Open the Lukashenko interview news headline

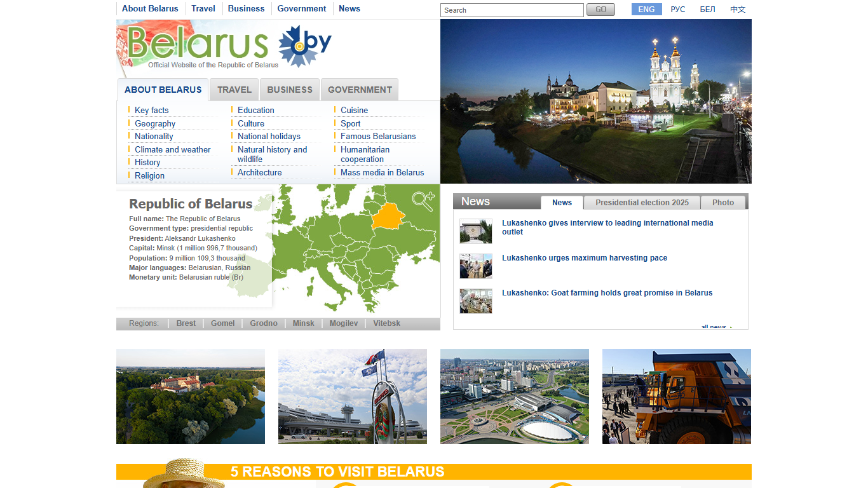607,227
